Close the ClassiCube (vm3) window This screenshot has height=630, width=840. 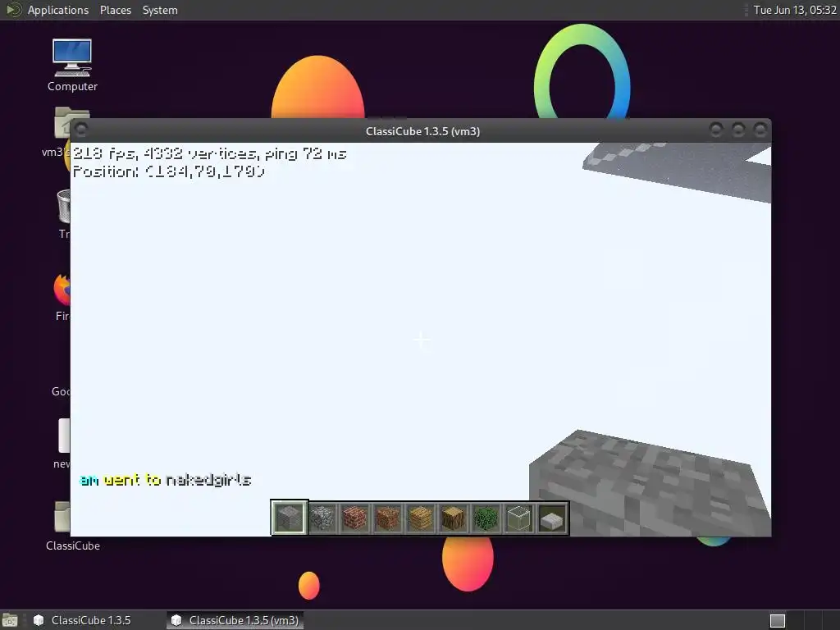tap(760, 130)
